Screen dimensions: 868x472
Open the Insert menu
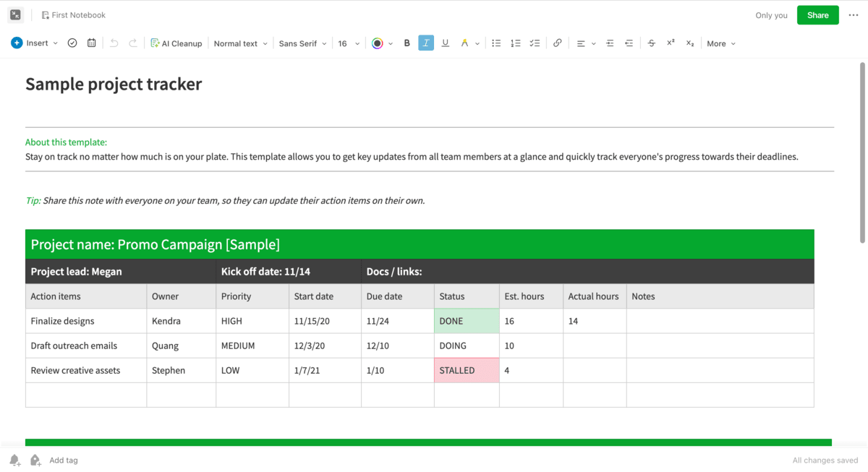tap(35, 43)
